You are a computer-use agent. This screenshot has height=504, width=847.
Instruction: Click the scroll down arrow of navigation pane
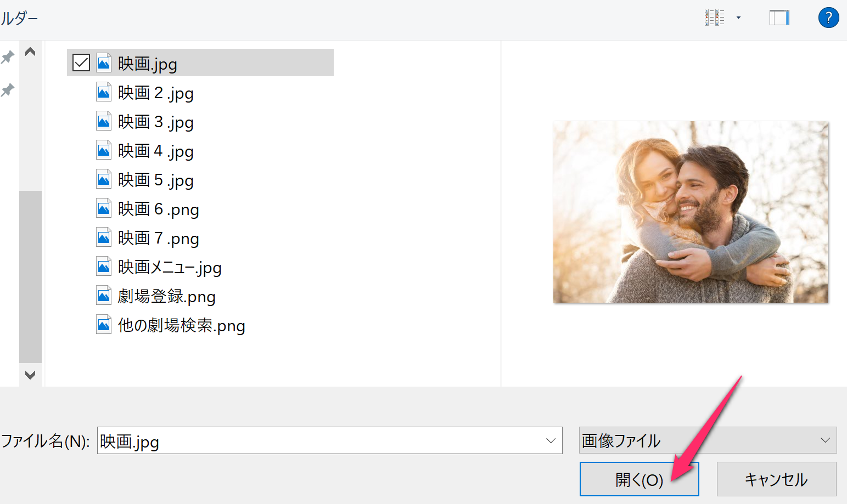(x=30, y=375)
